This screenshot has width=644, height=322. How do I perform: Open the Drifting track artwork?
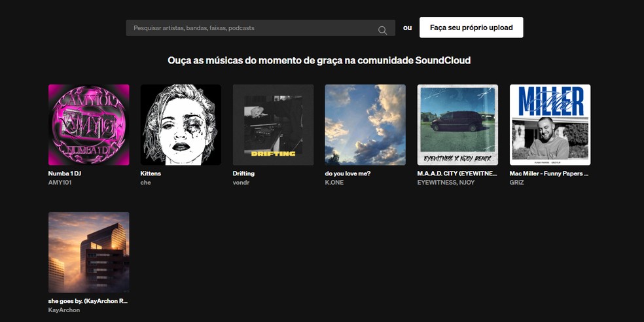(273, 125)
